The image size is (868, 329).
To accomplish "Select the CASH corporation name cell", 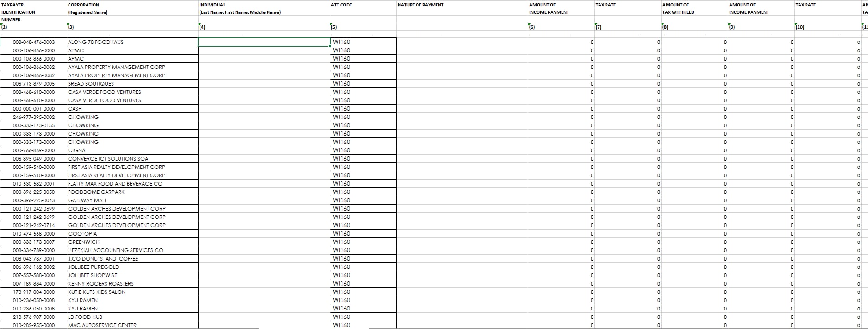I will [132, 109].
